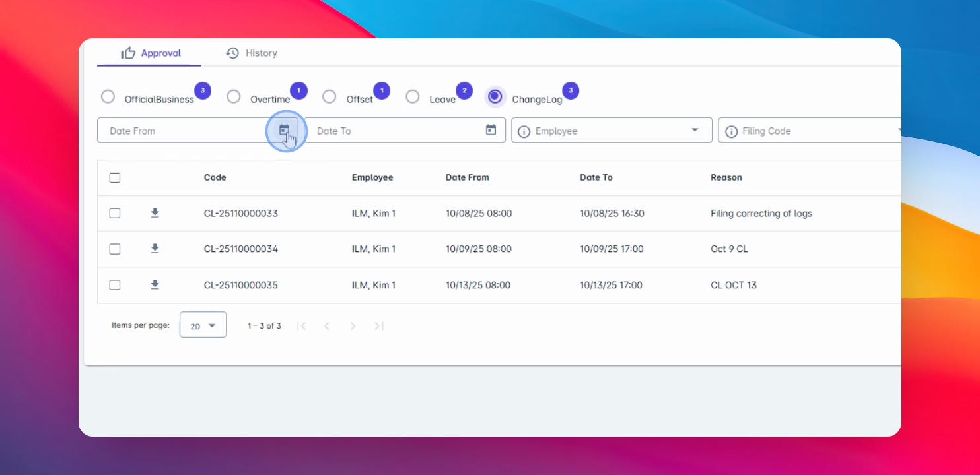
Task: Select the OfficialBusiness radio option
Action: [108, 97]
